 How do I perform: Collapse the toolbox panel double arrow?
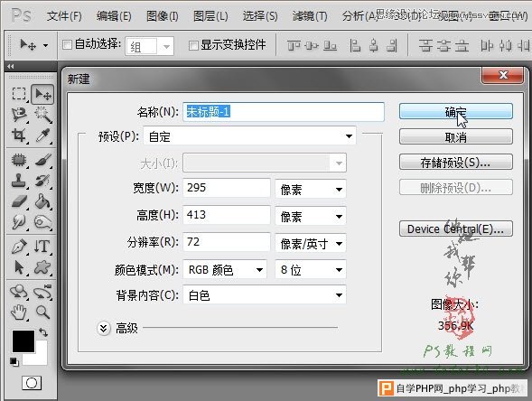pos(11,67)
